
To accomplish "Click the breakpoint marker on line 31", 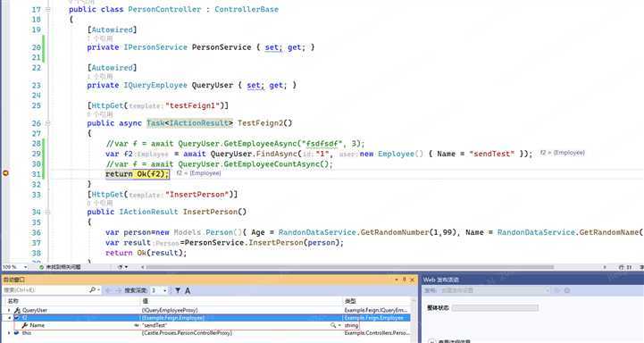I will 5,174.
